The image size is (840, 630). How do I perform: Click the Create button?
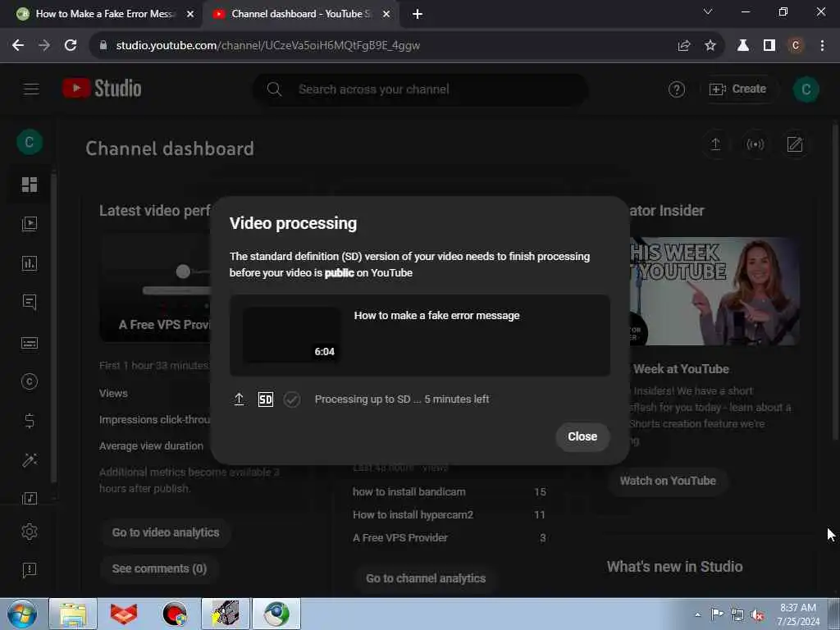point(737,89)
